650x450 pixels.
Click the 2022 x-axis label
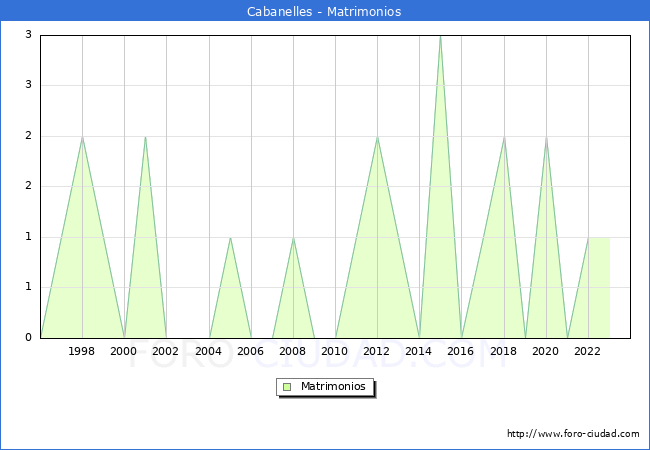point(587,351)
